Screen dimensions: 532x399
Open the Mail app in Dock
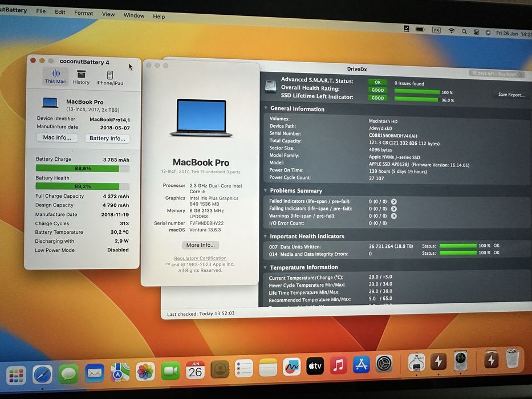[x=94, y=373]
